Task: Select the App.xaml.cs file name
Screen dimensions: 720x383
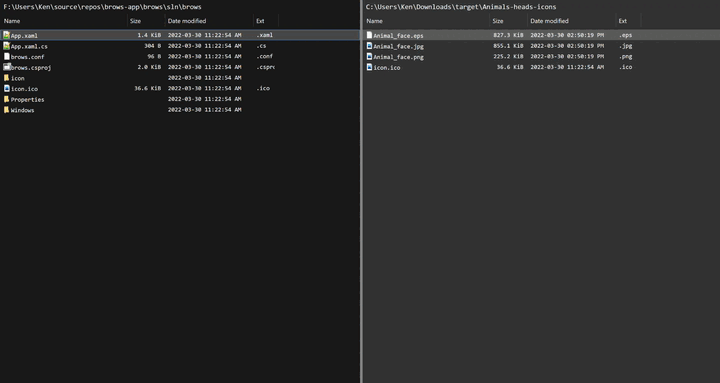Action: click(x=29, y=46)
